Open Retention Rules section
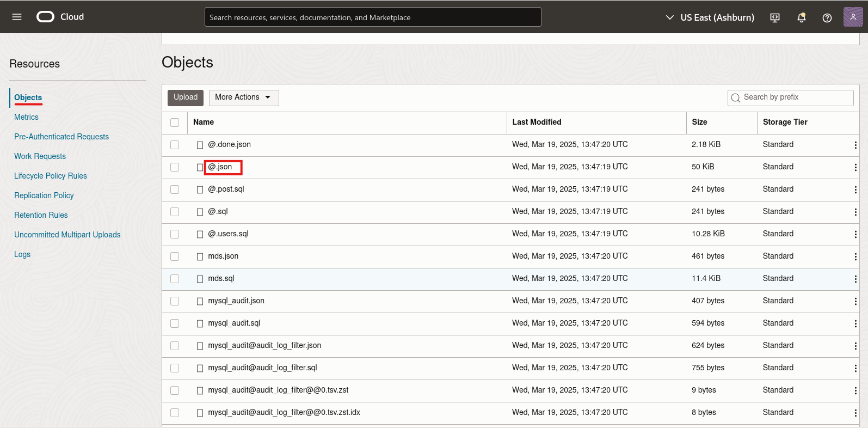This screenshot has height=428, width=868. coord(41,215)
